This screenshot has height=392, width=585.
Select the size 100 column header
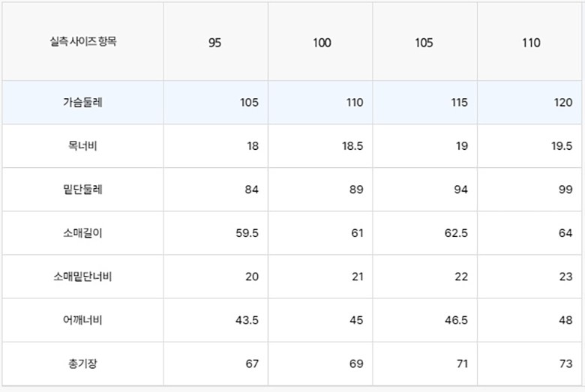(x=322, y=43)
